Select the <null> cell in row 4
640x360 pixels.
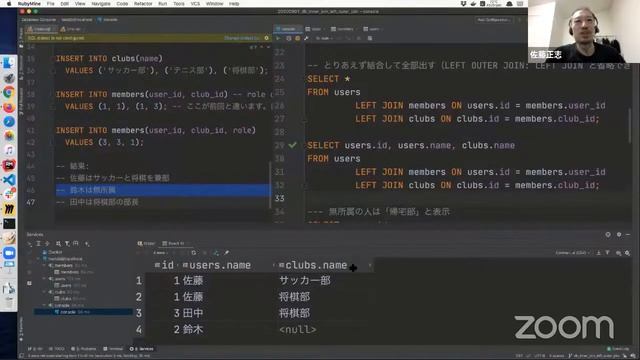(298, 329)
